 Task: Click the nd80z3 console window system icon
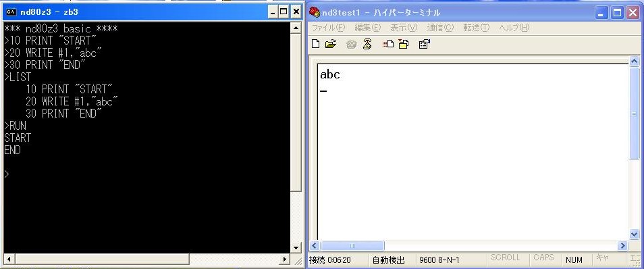coord(11,11)
